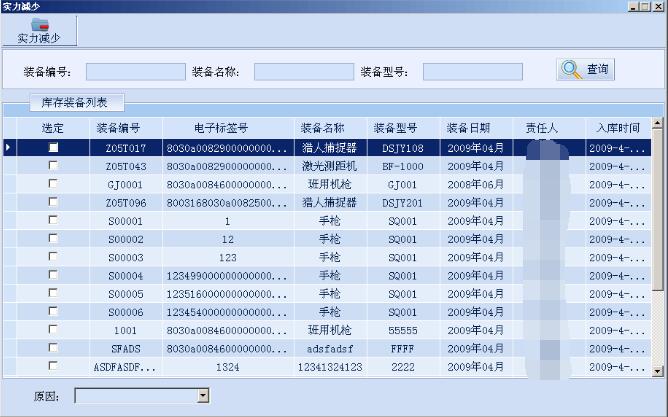Select the cell GJ0001
The height and width of the screenshot is (417, 668).
click(x=126, y=185)
